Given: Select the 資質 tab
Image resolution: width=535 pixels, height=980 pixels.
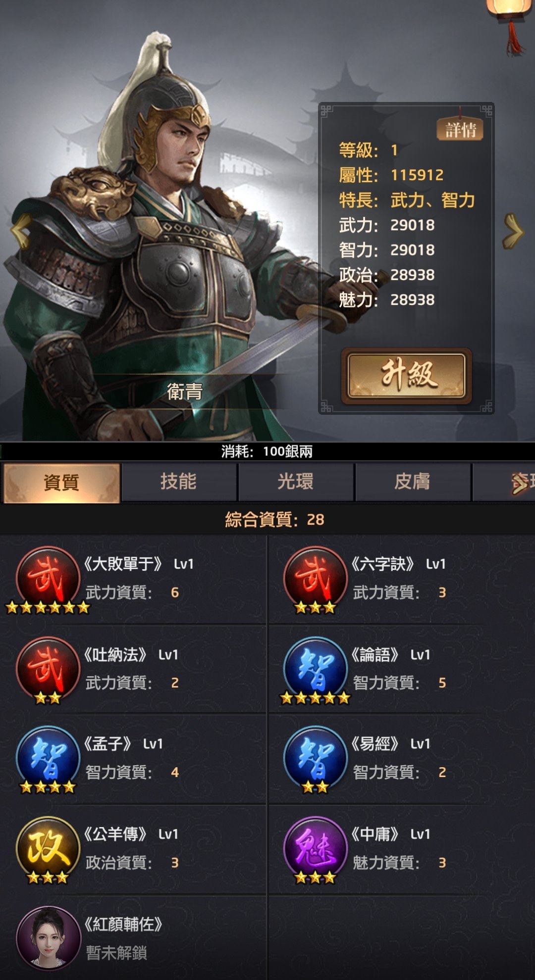Looking at the screenshot, I should coord(61,483).
